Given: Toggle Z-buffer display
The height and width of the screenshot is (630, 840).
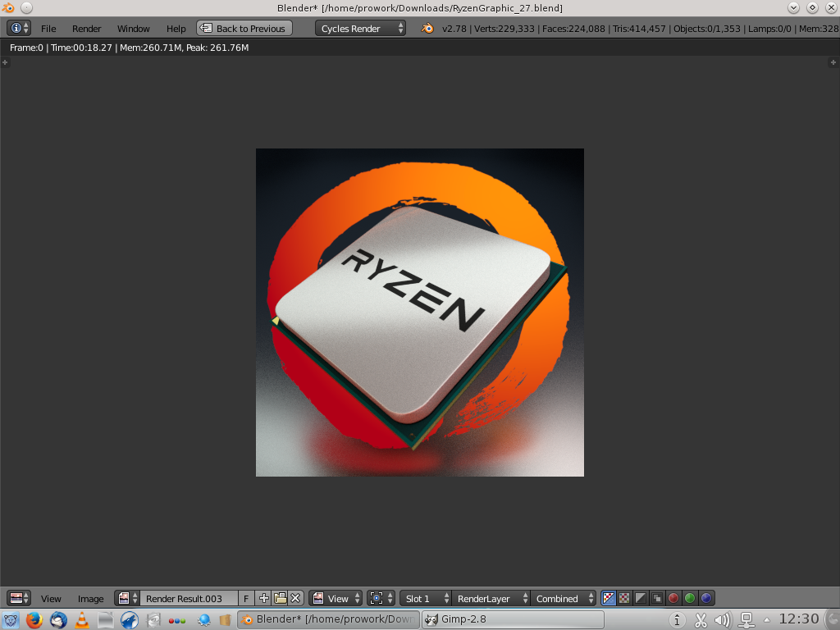Looking at the screenshot, I should pyautogui.click(x=657, y=598).
